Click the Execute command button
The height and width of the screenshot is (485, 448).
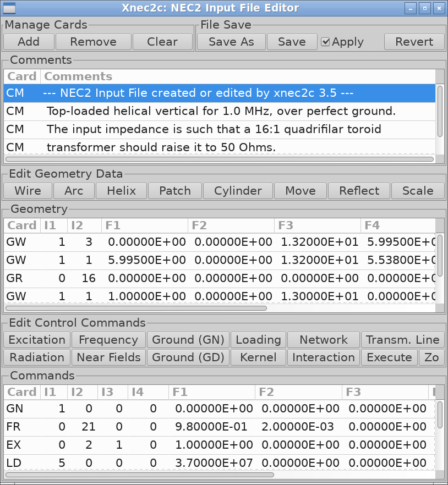coord(389,357)
